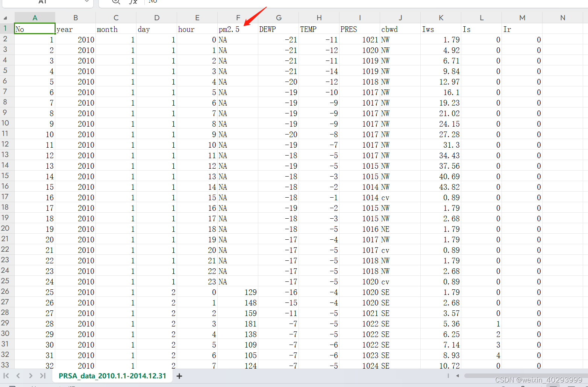Click Iws value 8.93
Screen dimensions: 588x387
pyautogui.click(x=441, y=355)
